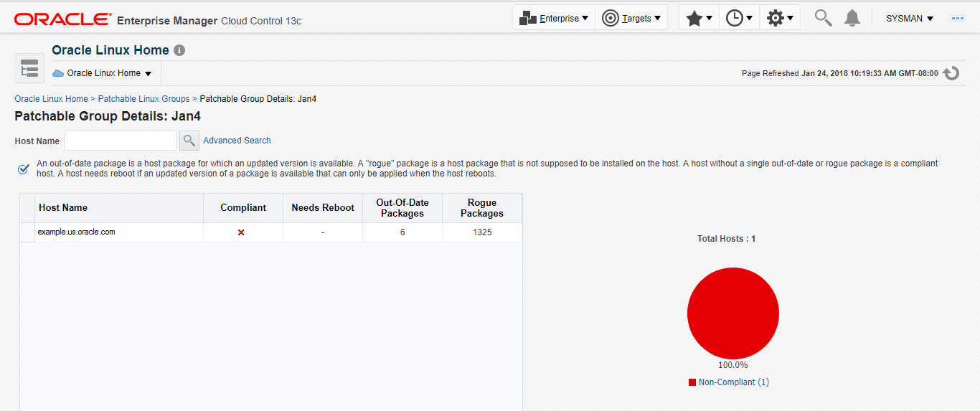Click the red pie chart slice

pos(732,313)
